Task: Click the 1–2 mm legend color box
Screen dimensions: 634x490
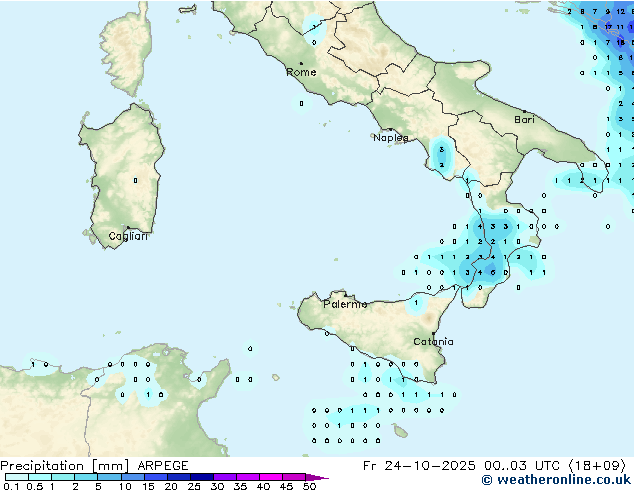Action: pyautogui.click(x=63, y=477)
